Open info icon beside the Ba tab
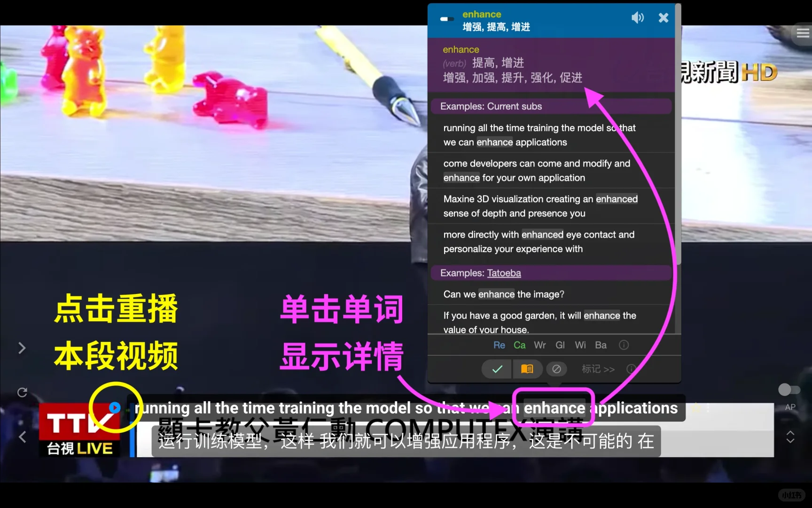This screenshot has height=508, width=812. click(x=624, y=345)
